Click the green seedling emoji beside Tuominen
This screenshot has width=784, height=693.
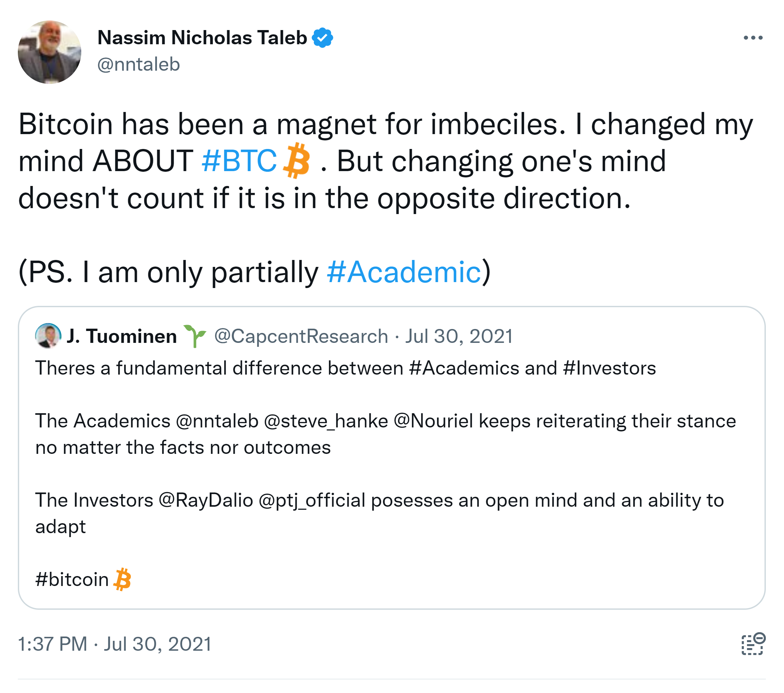click(195, 336)
